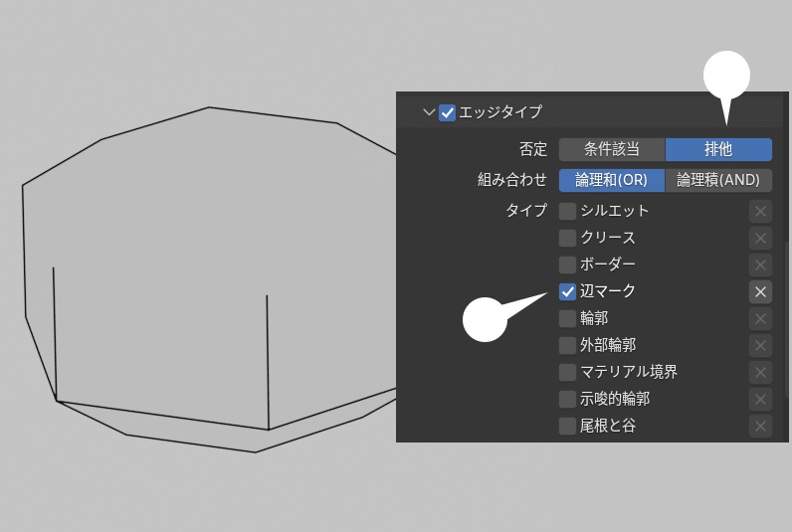Click the 否定 property label
This screenshot has width=792, height=532.
[533, 149]
